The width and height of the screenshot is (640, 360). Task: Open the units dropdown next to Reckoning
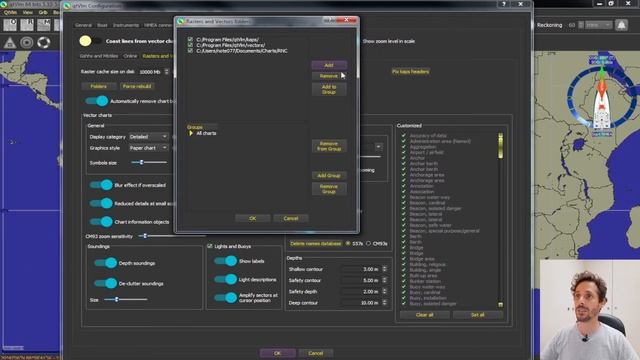pyautogui.click(x=598, y=25)
